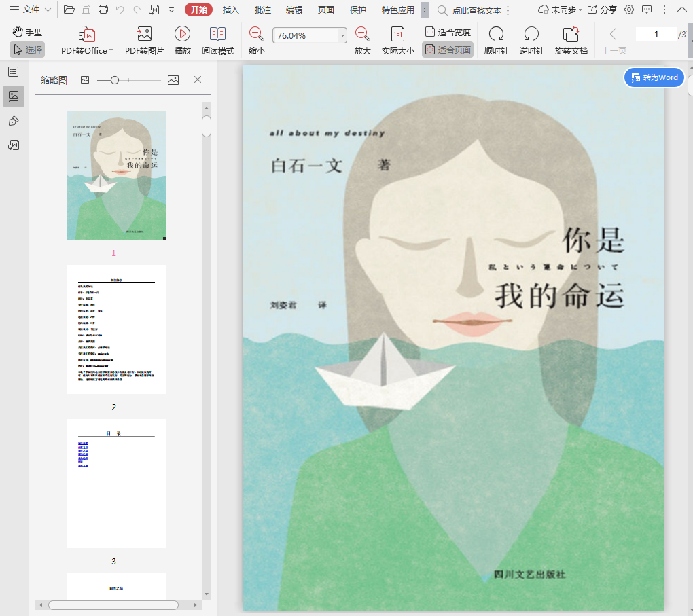Viewport: 693px width, 616px height.
Task: Go to 上一页 previous page
Action: pyautogui.click(x=614, y=40)
